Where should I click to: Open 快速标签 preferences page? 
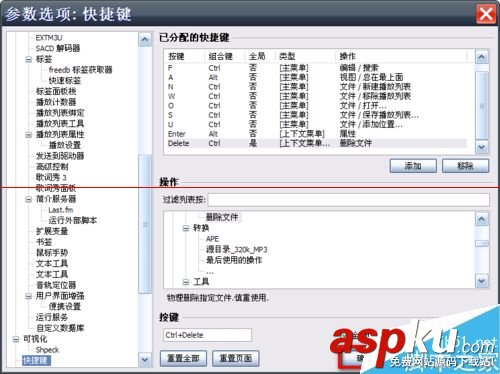(x=65, y=81)
